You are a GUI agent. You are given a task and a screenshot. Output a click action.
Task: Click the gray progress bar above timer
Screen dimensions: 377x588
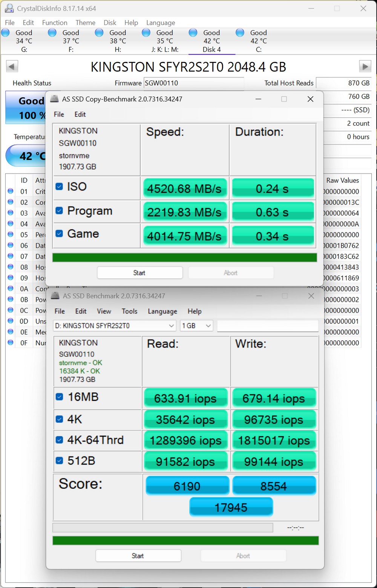click(x=163, y=528)
